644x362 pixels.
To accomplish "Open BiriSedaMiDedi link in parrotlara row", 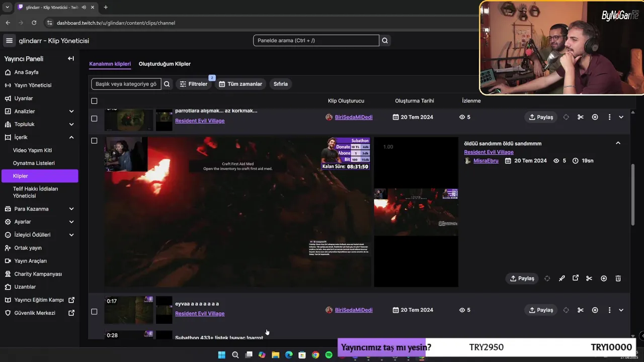I will point(354,117).
